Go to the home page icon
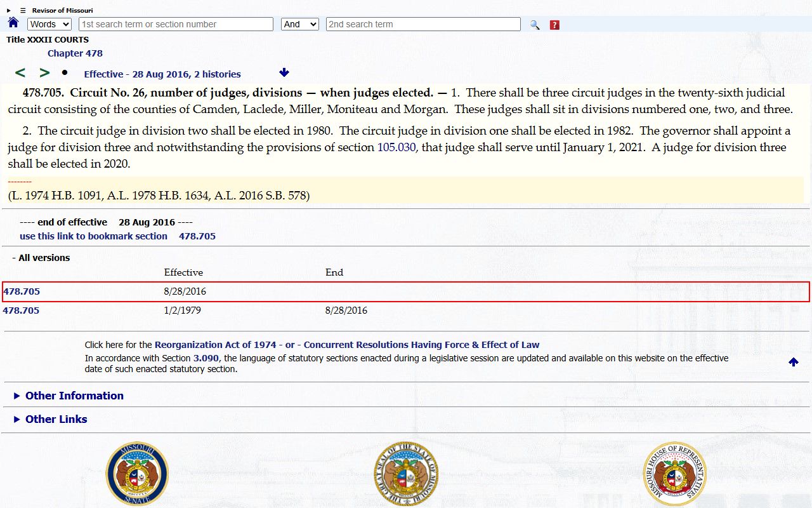The image size is (812, 508). 13,23
